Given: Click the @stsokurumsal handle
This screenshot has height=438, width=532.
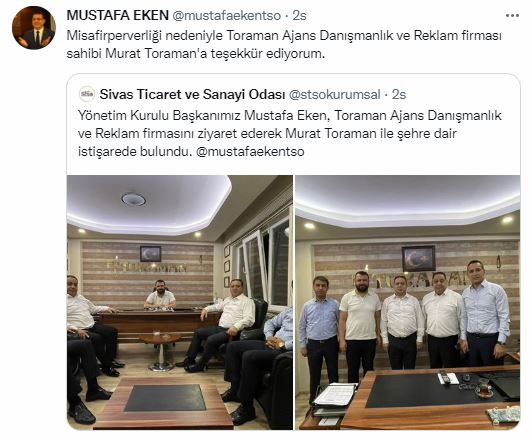Looking at the screenshot, I should pos(334,94).
